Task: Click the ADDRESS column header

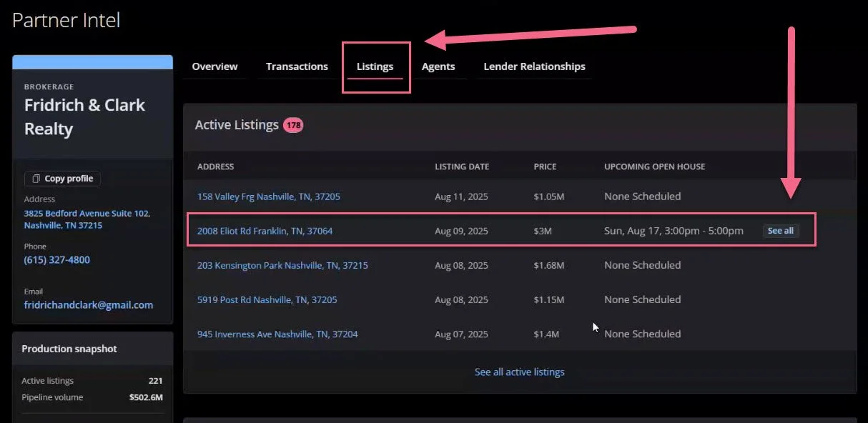Action: (x=216, y=166)
